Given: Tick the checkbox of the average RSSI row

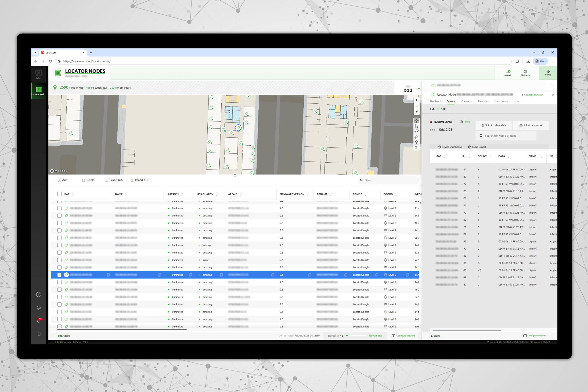Looking at the screenshot, I should coord(59,245).
